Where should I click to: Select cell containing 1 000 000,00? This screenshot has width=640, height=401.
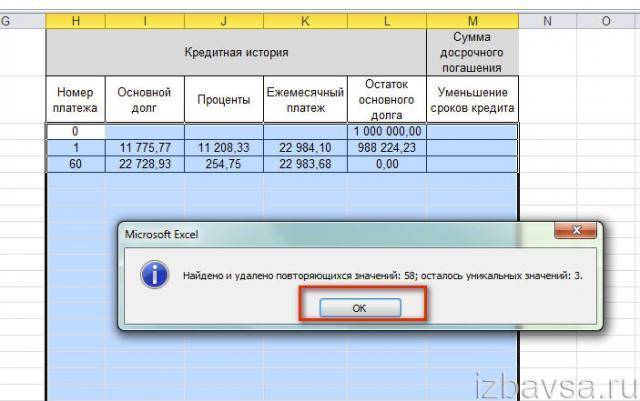pos(387,131)
